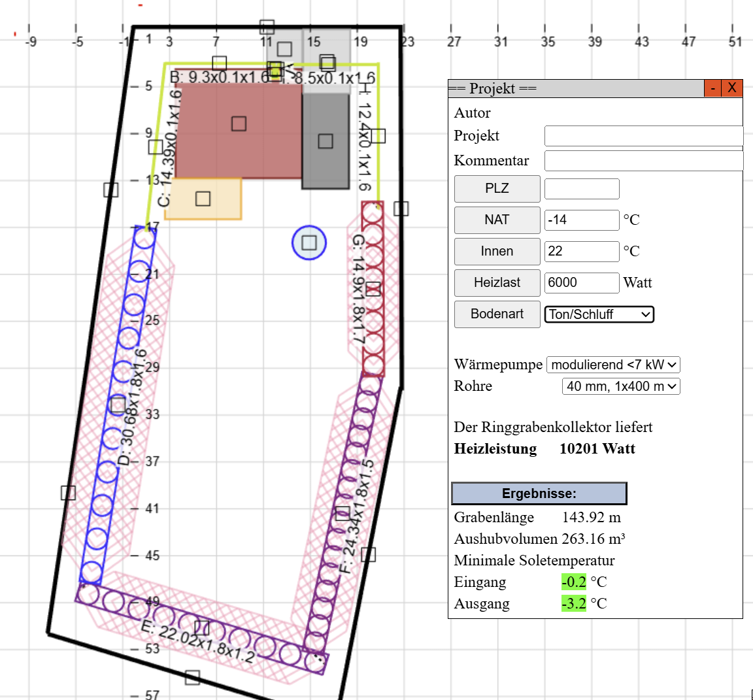The height and width of the screenshot is (700, 753).
Task: Open the Bodenart dropdown showing Ton/Schluff
Action: (x=599, y=314)
